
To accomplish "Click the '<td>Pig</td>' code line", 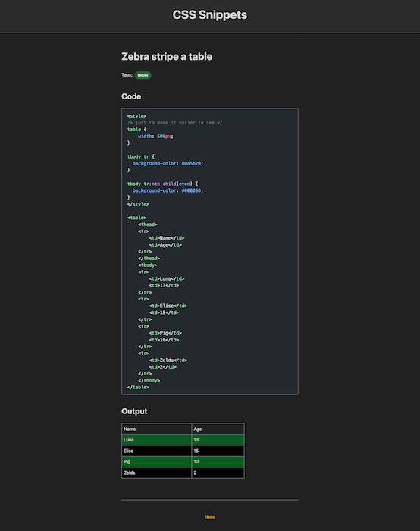I will coord(165,332).
